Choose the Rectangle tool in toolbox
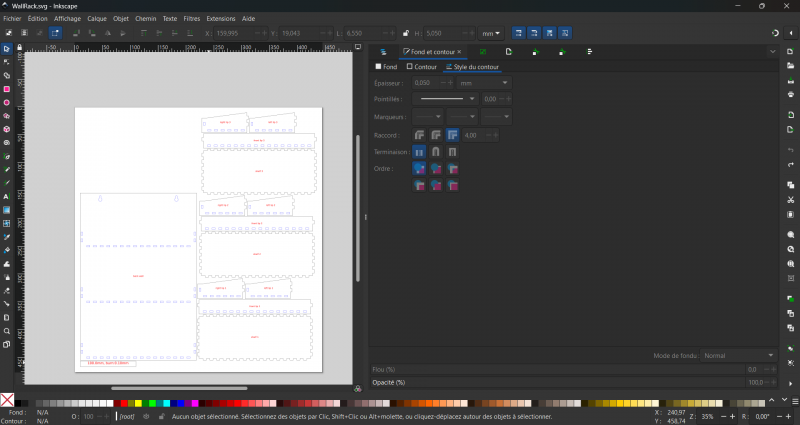800x425 pixels. click(6, 89)
